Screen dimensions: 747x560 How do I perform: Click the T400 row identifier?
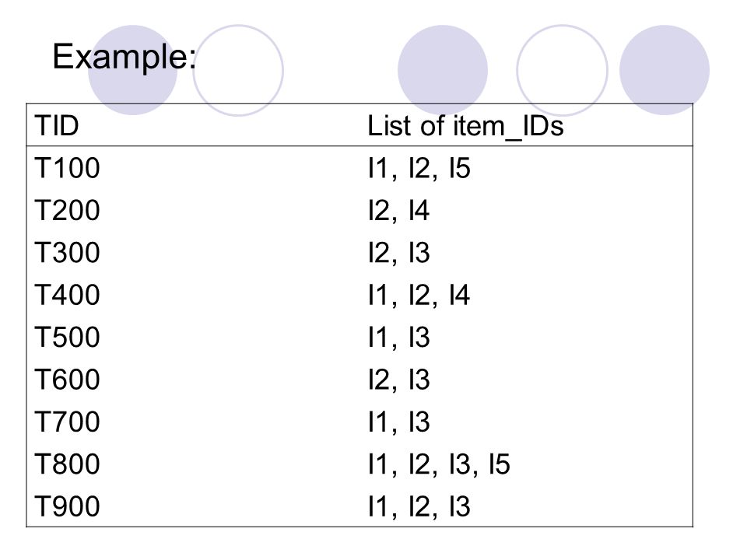click(x=67, y=295)
